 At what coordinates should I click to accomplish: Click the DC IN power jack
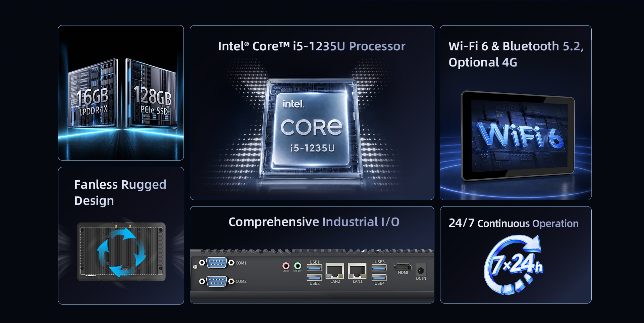point(421,270)
